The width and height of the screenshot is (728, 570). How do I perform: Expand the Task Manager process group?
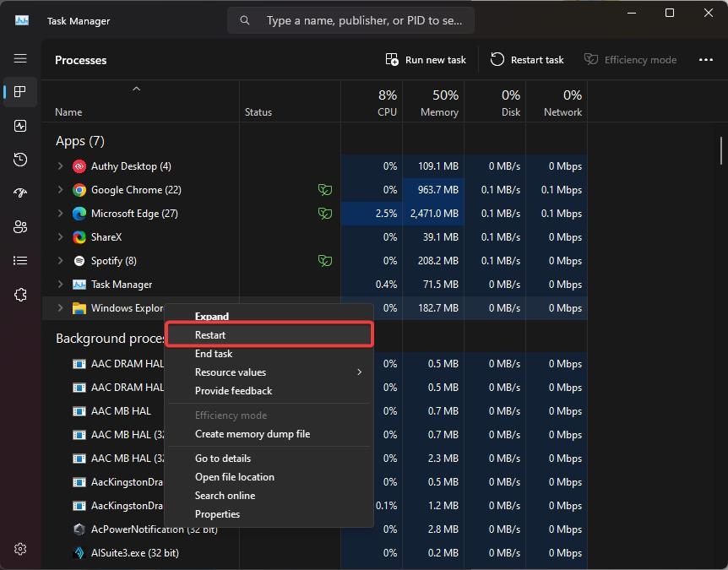pyautogui.click(x=60, y=285)
